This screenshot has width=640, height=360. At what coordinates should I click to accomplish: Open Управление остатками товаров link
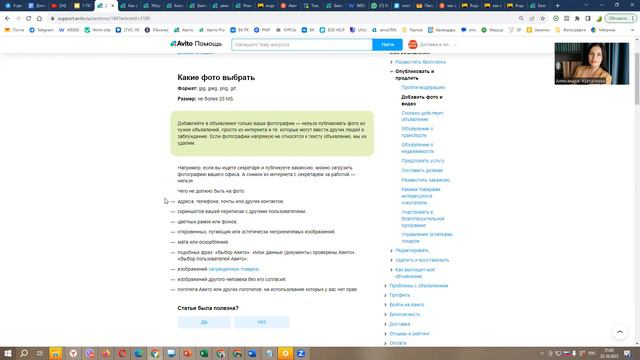click(427, 238)
